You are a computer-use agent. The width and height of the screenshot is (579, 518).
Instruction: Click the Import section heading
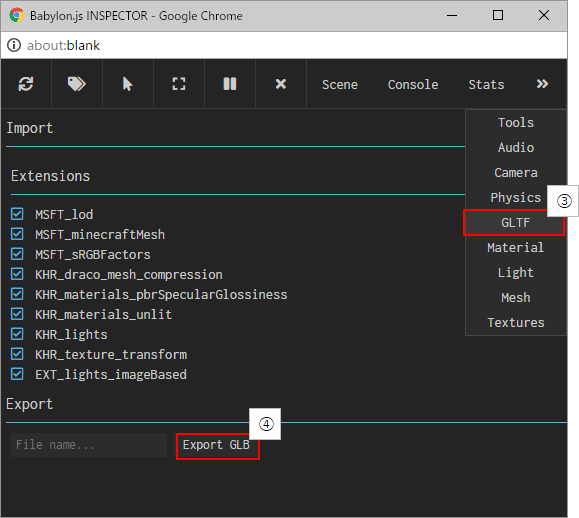30,128
